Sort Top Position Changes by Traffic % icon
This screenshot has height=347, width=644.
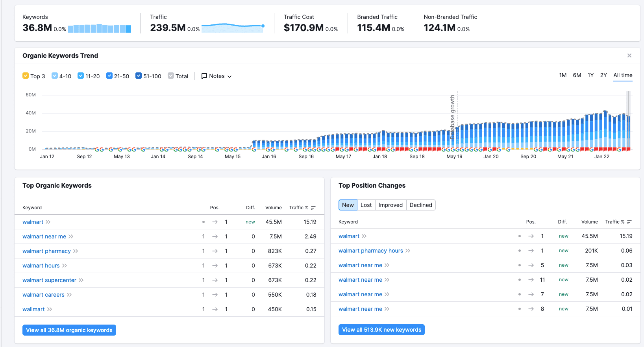[x=629, y=222]
